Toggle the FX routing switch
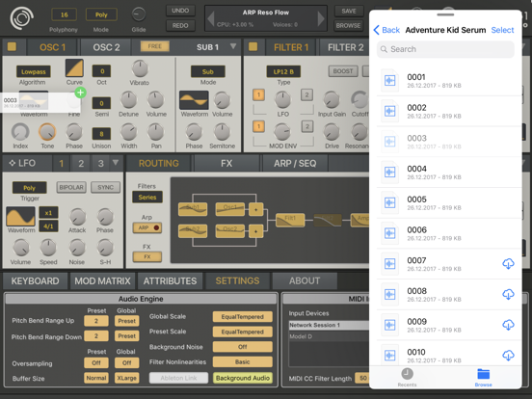The width and height of the screenshot is (532, 399). click(146, 256)
